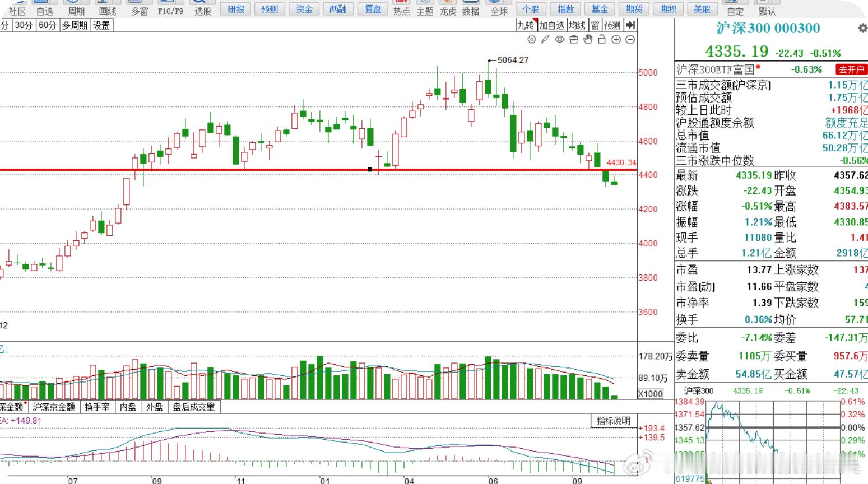This screenshot has height=484, width=868.
Task: Open F10/F9 info toolbar item
Action: [170, 7]
